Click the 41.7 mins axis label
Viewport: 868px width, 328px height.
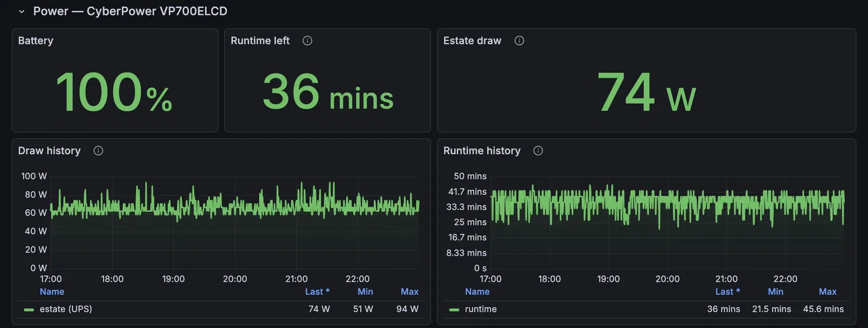[x=468, y=192]
